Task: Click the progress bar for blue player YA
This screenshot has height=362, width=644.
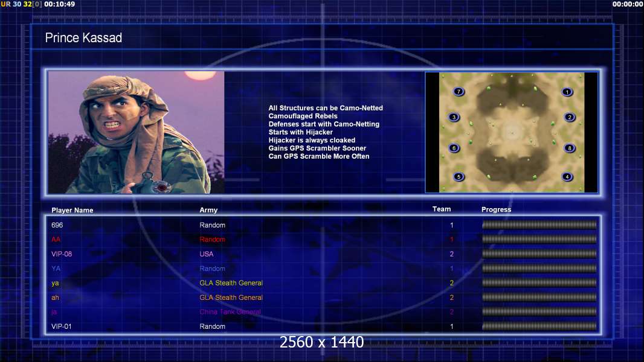Action: [x=539, y=268]
